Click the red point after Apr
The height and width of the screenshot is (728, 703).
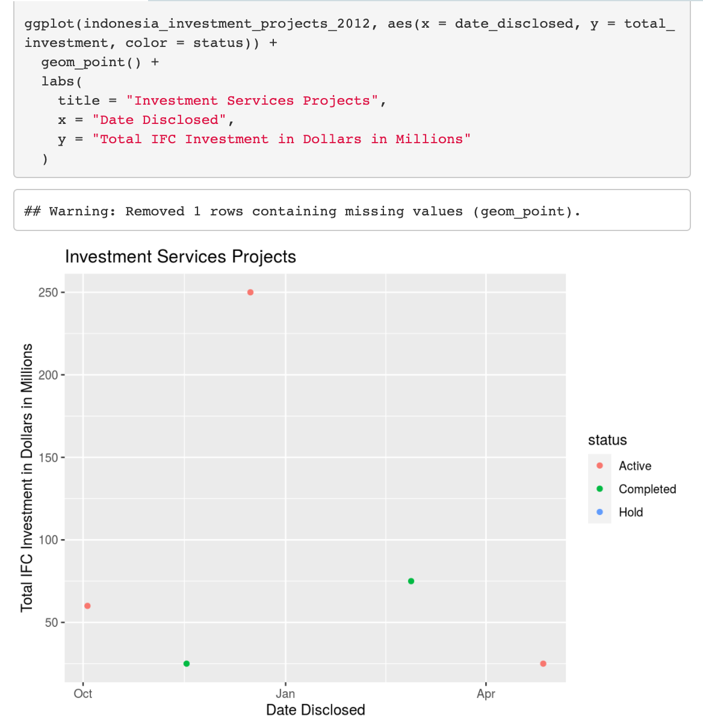pyautogui.click(x=544, y=664)
